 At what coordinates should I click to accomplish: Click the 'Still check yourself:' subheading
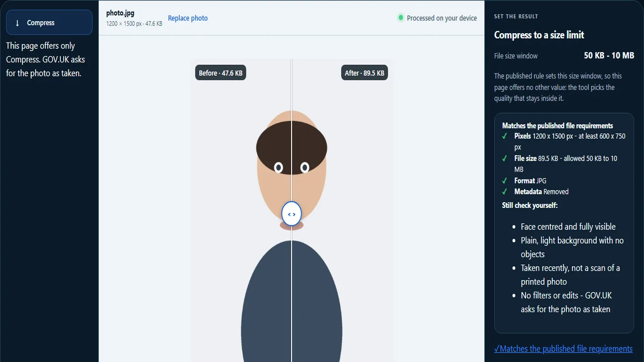[530, 205]
